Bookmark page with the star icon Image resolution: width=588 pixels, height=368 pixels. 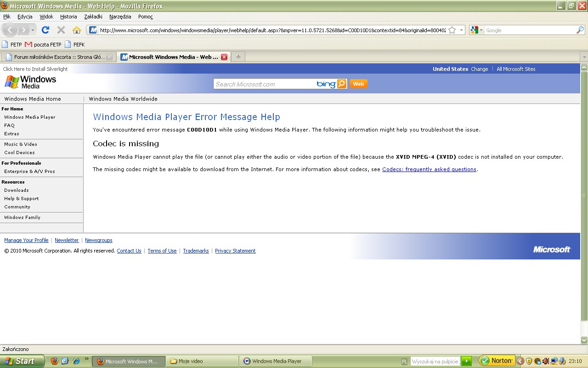click(452, 30)
